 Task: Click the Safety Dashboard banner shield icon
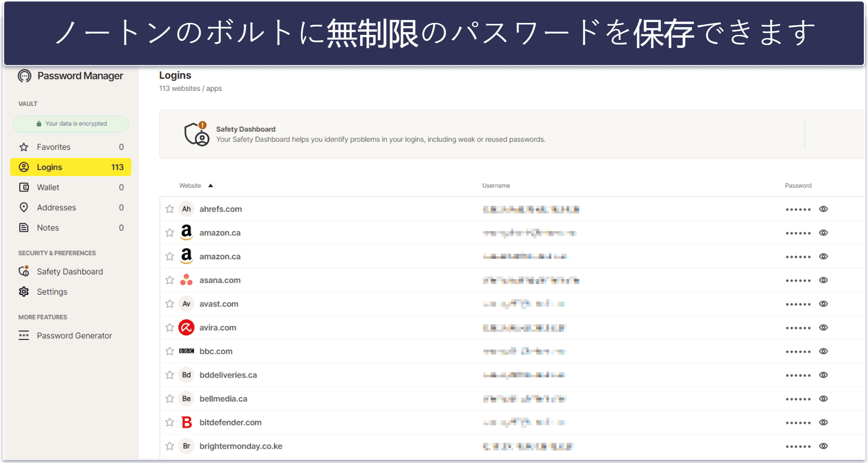pos(197,134)
